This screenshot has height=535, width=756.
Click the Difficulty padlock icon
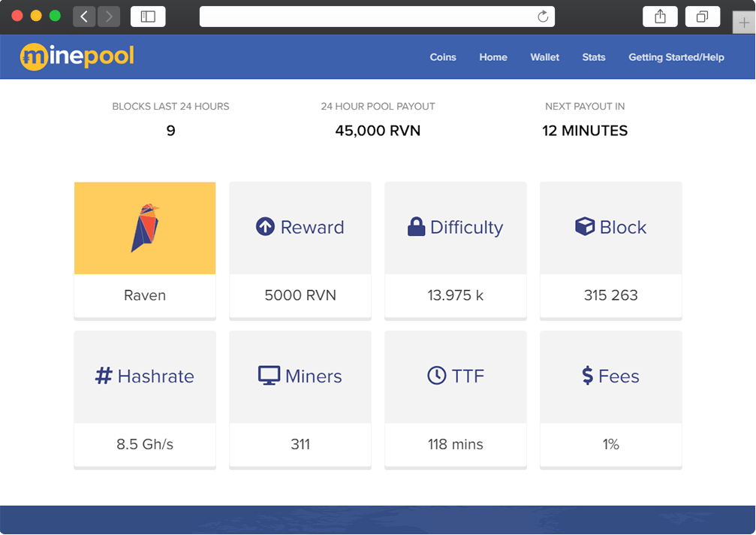point(416,226)
